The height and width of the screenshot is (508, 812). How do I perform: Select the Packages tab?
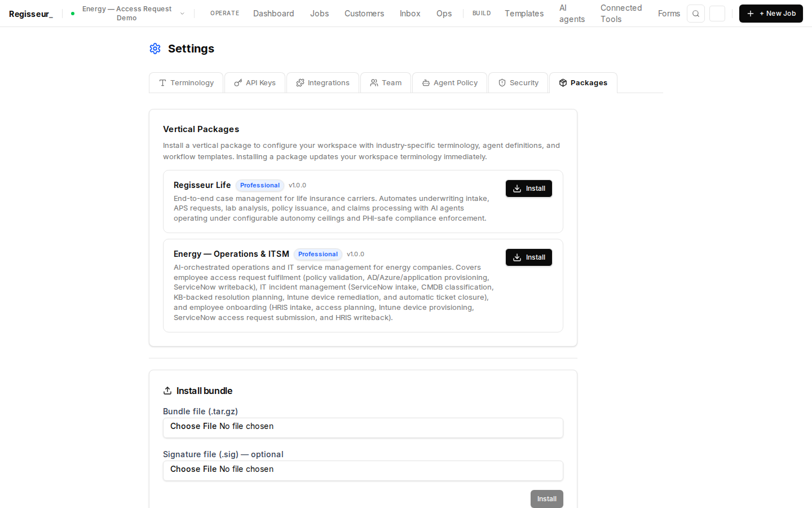[x=583, y=83]
